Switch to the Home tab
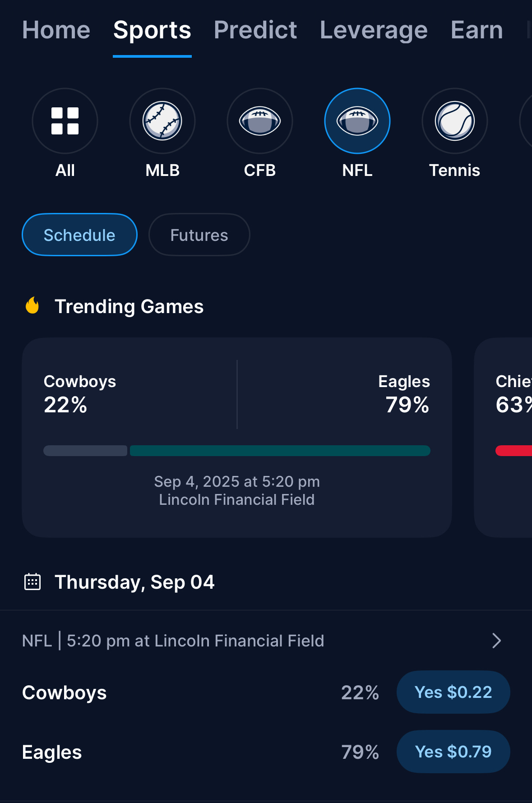This screenshot has height=803, width=532. point(56,30)
